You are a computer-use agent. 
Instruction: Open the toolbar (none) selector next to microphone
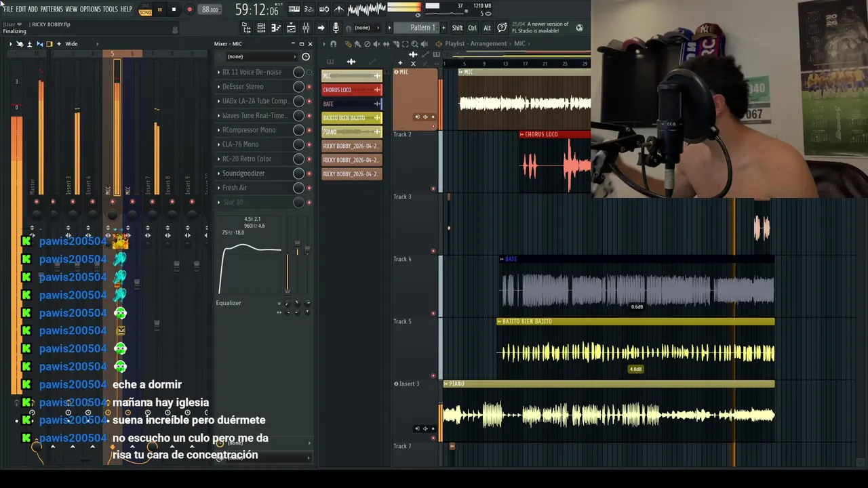[367, 28]
